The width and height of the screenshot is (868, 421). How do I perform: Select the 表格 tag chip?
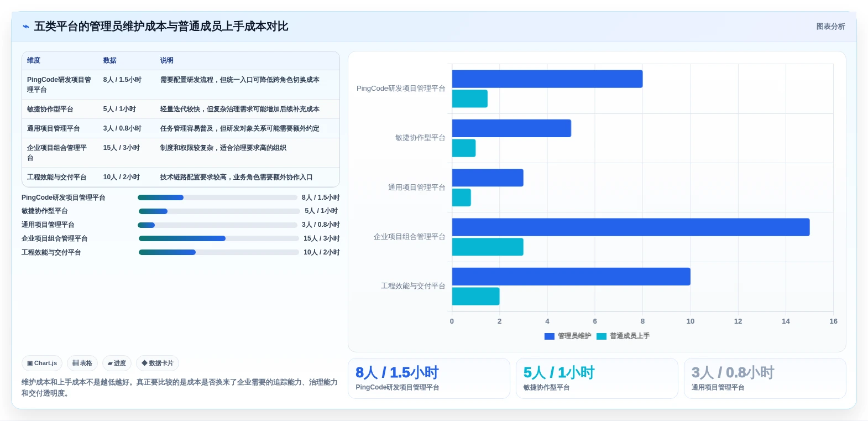82,363
